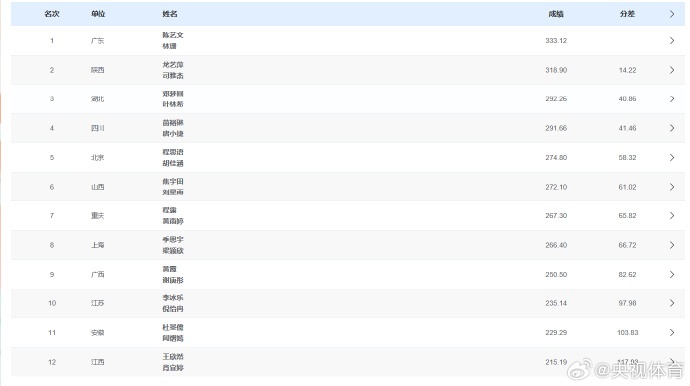The height and width of the screenshot is (386, 690).
Task: Click the rank number 10 cell
Action: click(52, 303)
